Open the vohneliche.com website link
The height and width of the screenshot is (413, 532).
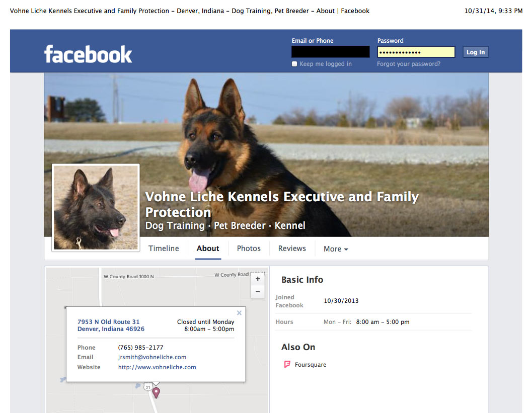coord(157,367)
